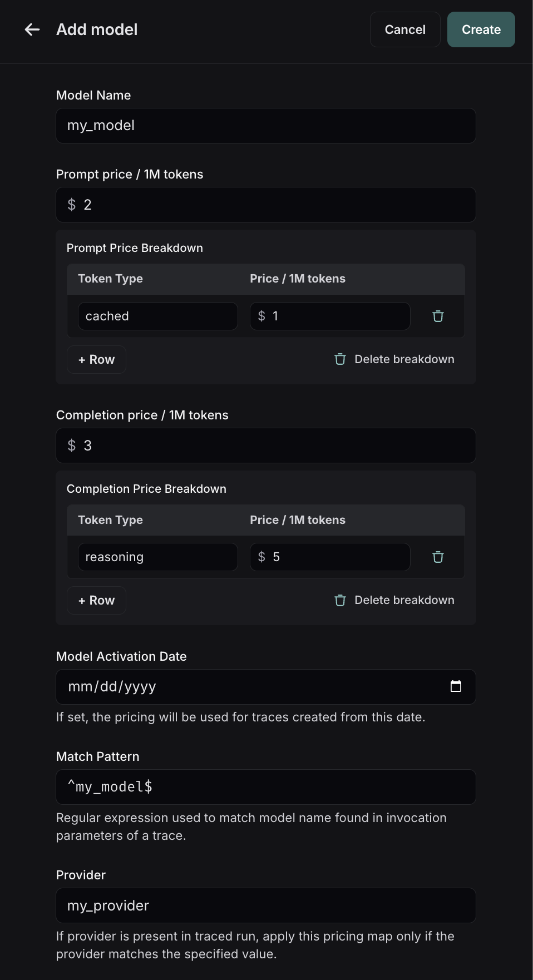Screen dimensions: 533x980
Task: Edit the Provider field
Action: tap(265, 905)
